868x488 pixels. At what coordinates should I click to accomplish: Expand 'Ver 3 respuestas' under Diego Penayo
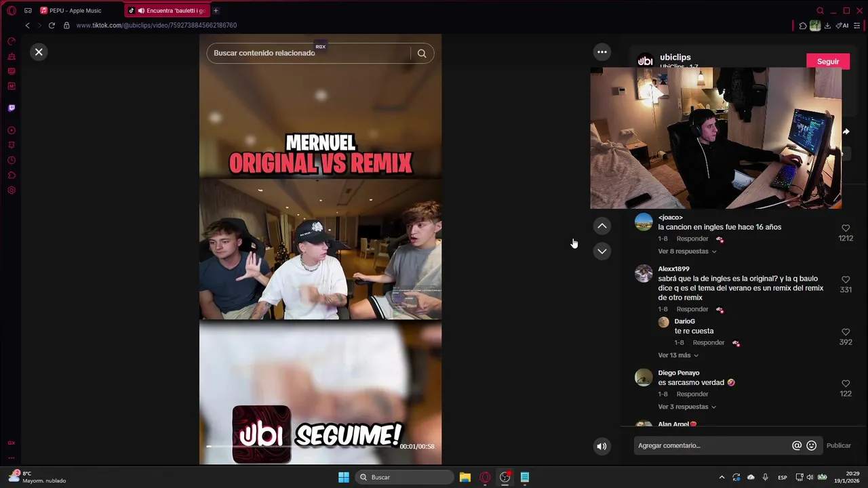687,407
